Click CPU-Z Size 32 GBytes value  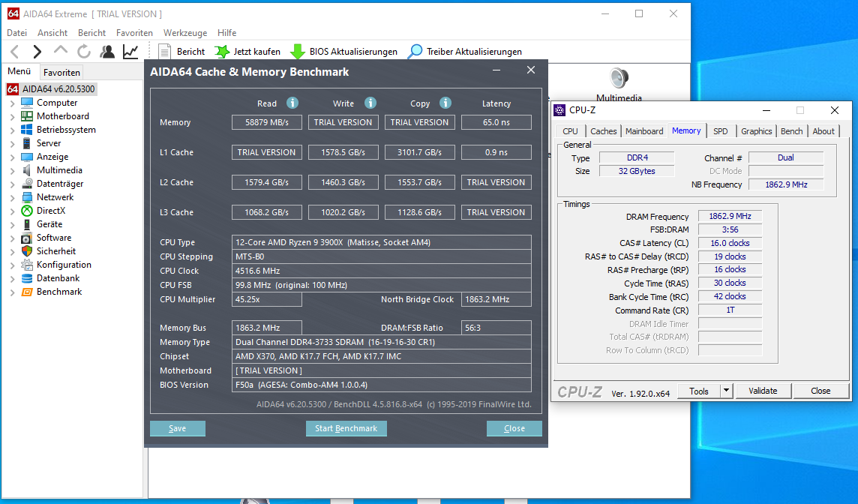(x=637, y=171)
